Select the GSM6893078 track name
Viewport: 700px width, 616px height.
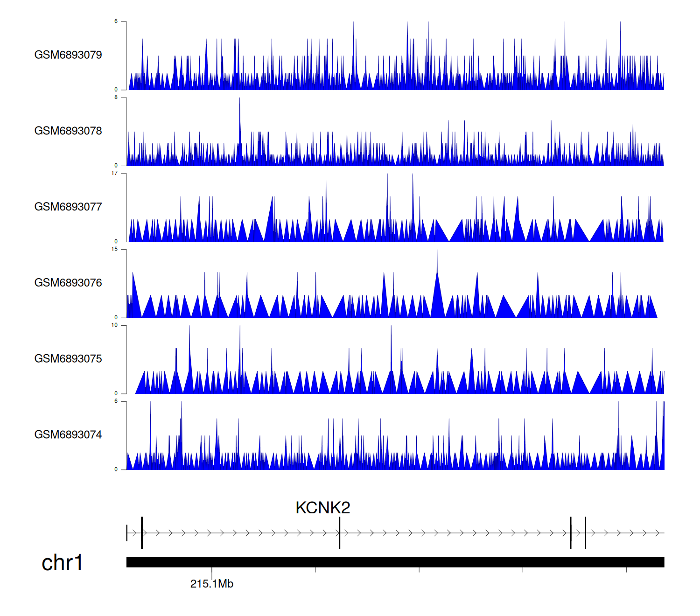pos(68,131)
